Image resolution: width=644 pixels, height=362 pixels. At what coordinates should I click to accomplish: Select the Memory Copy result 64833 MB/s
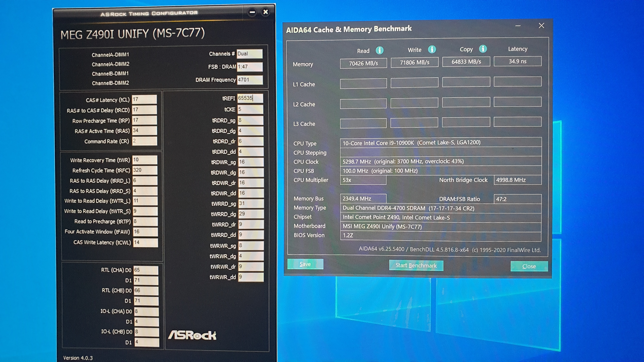tap(466, 62)
